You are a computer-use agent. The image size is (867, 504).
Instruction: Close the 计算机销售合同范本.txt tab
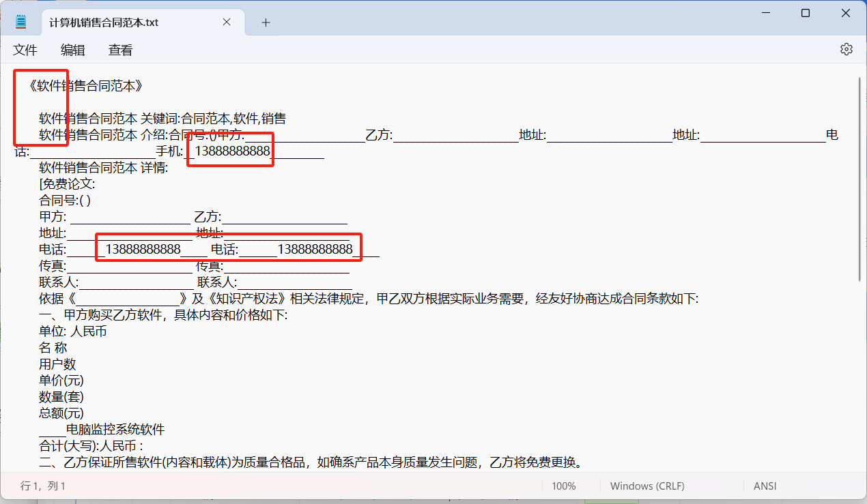coord(227,22)
